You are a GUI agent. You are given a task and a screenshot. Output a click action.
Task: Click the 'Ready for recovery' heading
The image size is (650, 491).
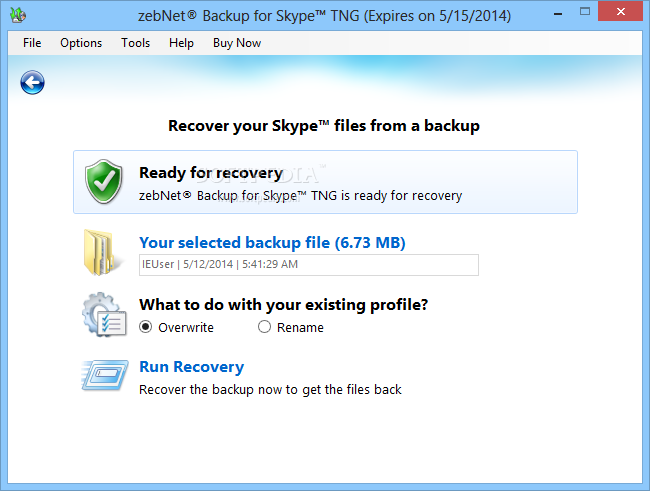pos(211,173)
